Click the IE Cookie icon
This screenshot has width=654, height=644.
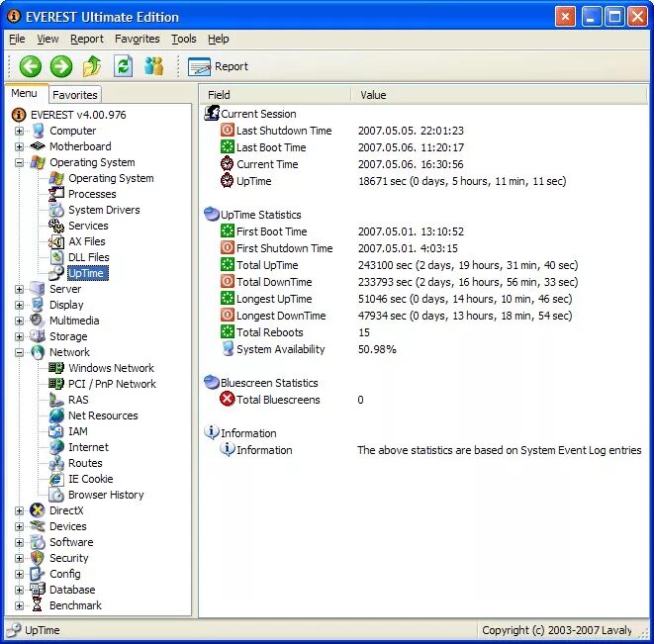56,479
